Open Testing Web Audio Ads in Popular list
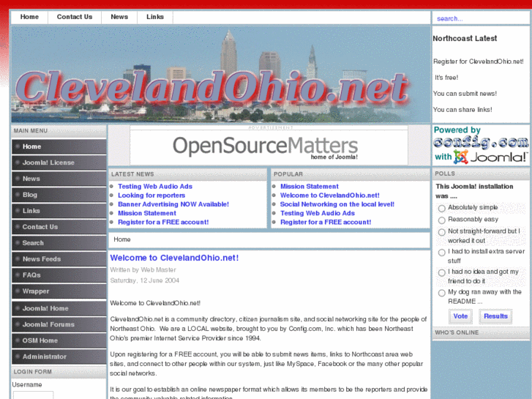The height and width of the screenshot is (399, 532). (x=318, y=213)
